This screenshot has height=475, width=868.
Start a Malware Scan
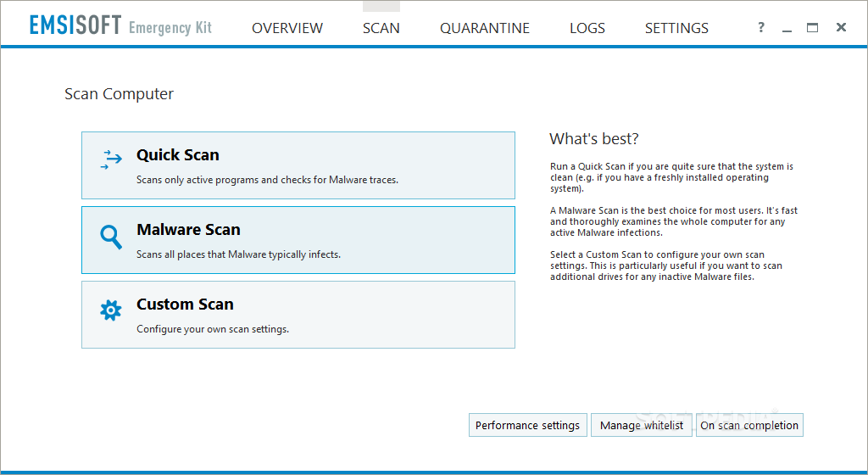point(298,240)
